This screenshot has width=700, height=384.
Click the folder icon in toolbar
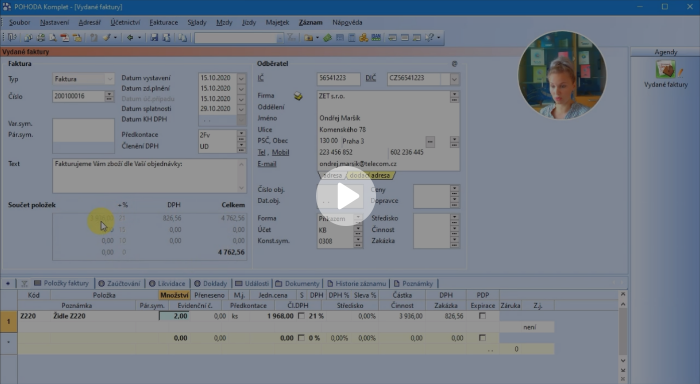(308, 38)
